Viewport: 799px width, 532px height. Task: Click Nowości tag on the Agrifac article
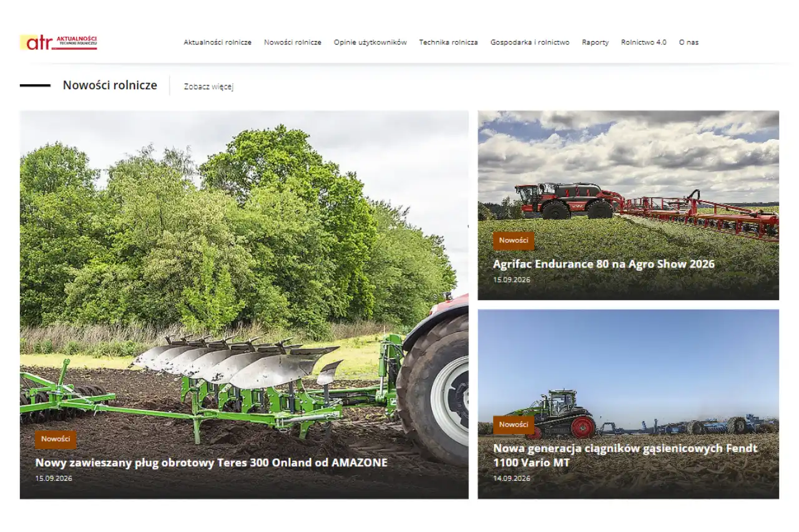click(514, 241)
